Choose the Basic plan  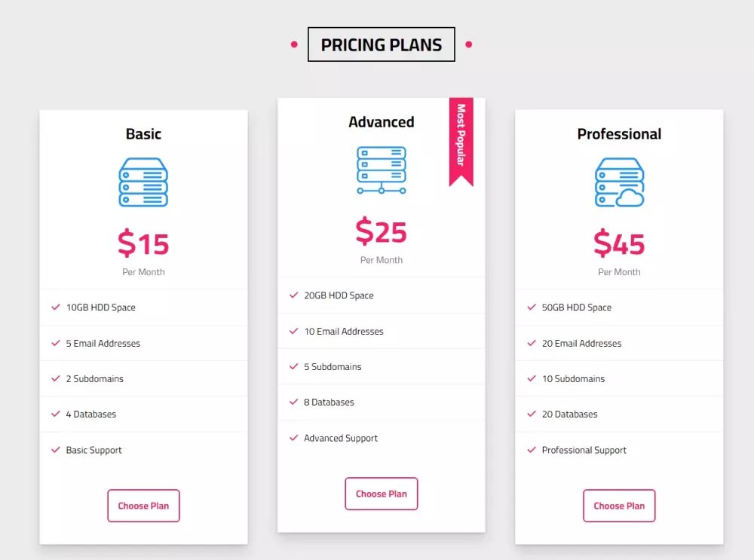[x=143, y=506]
